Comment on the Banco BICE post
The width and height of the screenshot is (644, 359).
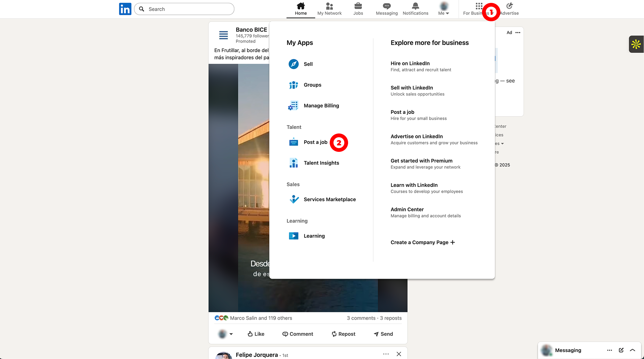coord(298,334)
